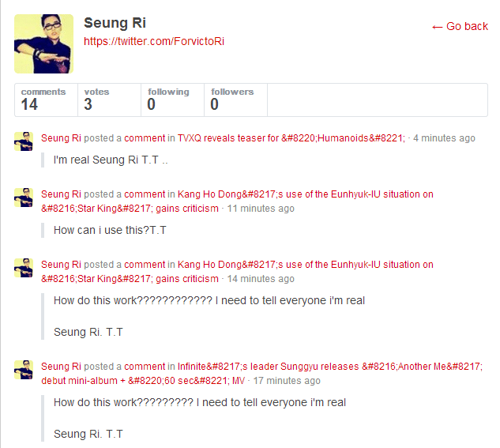The width and height of the screenshot is (500, 448).
Task: Select the followers count tab
Action: (x=235, y=100)
